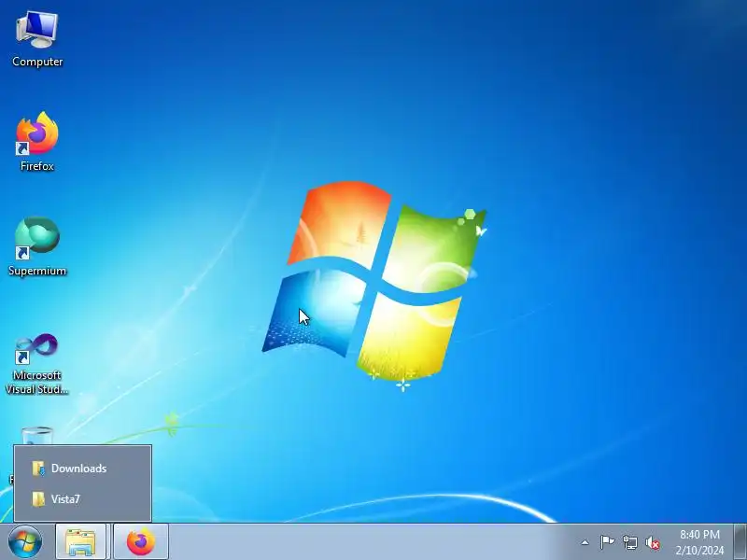Open the Start menu orb

pos(24,542)
